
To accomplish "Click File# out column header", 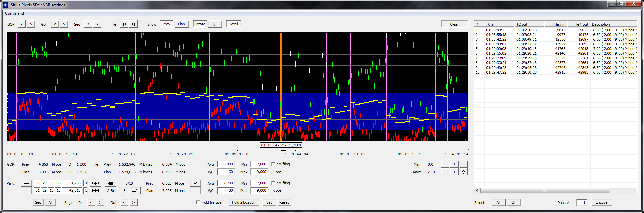I will [x=578, y=24].
